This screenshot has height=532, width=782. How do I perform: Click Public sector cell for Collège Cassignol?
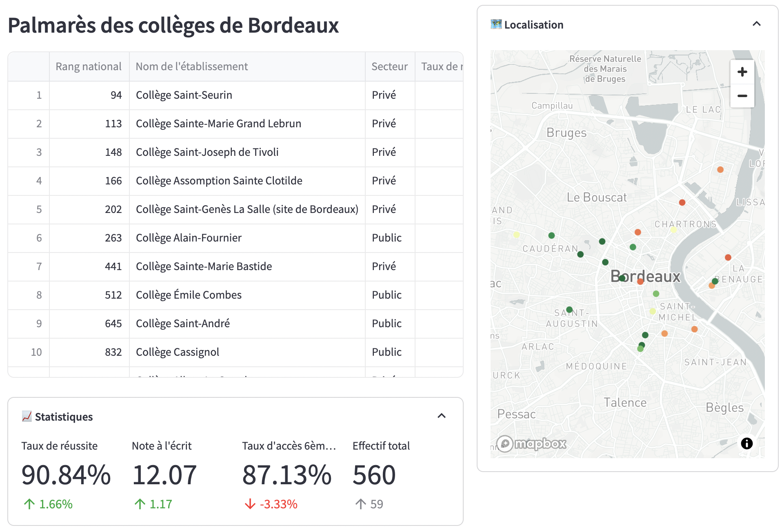click(x=390, y=352)
